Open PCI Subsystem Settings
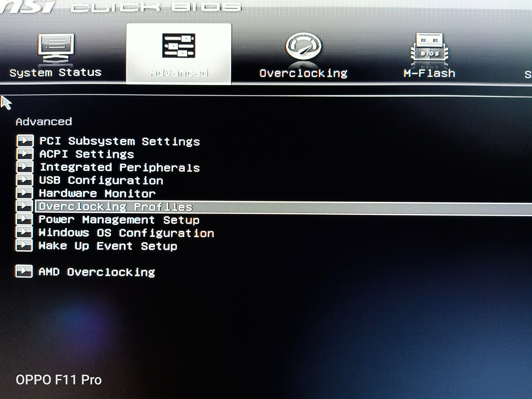The height and width of the screenshot is (399, 532). click(x=120, y=141)
